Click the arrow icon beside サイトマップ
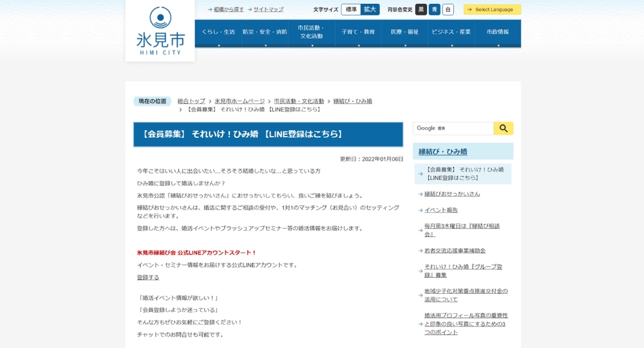Screen dimensions: 644x348 click(x=250, y=10)
